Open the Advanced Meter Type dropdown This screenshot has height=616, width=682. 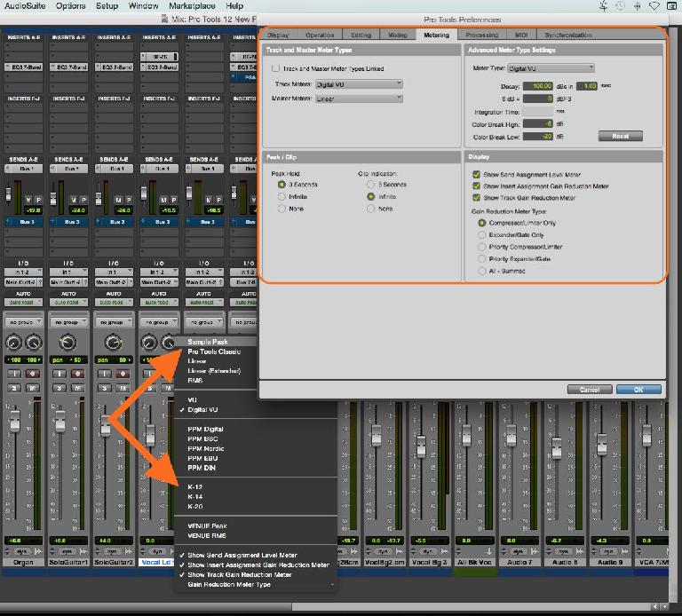(551, 68)
